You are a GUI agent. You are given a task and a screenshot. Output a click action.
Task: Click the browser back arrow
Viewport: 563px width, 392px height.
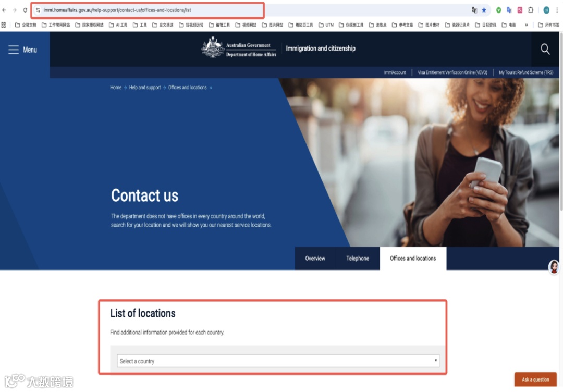pyautogui.click(x=4, y=10)
